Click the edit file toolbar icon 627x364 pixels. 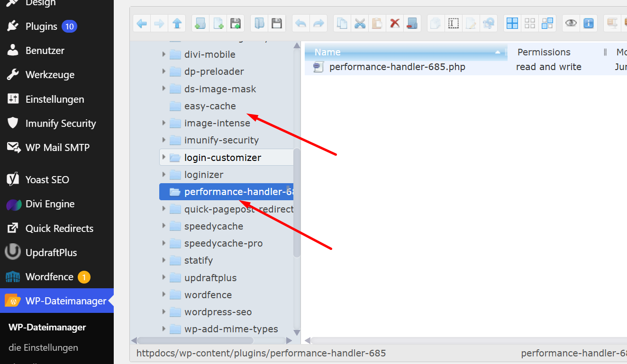(471, 23)
